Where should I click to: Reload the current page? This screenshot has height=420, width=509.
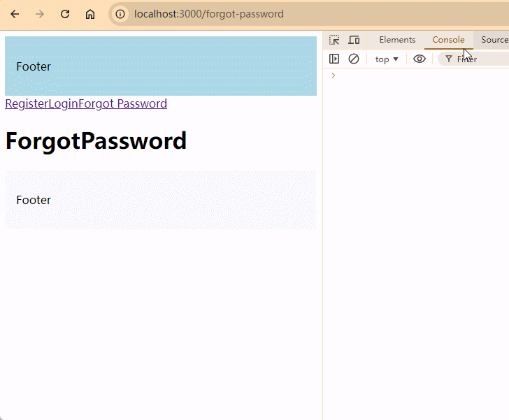point(65,14)
